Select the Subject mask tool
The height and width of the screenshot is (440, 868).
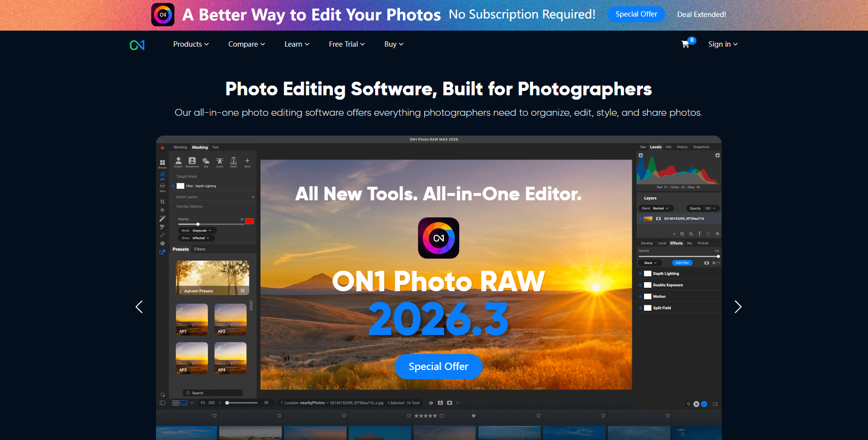(178, 162)
